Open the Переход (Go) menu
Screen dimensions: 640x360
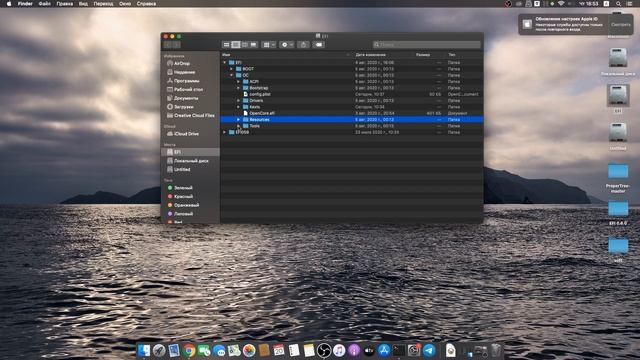103,4
